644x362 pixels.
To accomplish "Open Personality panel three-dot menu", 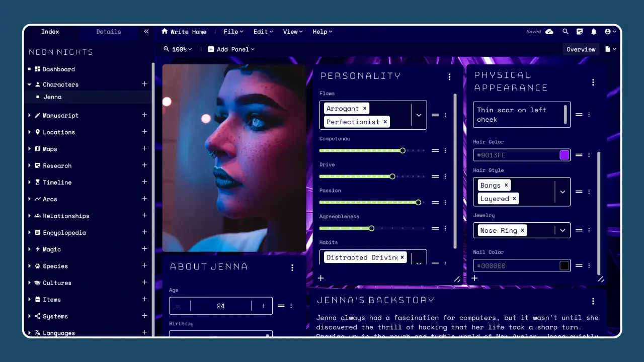I will [x=449, y=77].
